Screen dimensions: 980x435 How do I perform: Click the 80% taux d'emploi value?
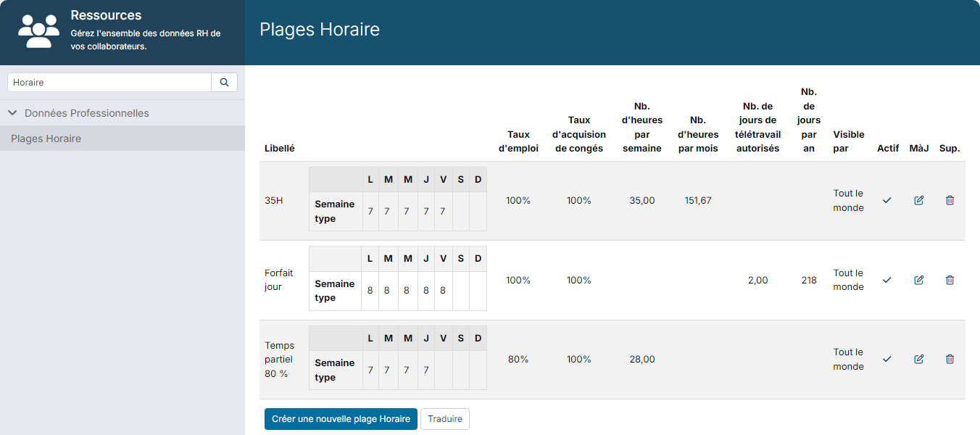pyautogui.click(x=518, y=359)
